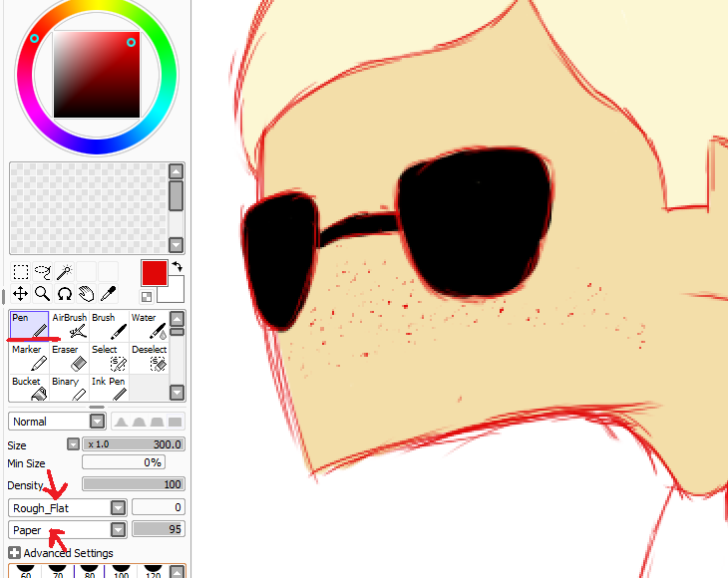
Task: Choose the flat square brush edge shape
Action: click(175, 422)
